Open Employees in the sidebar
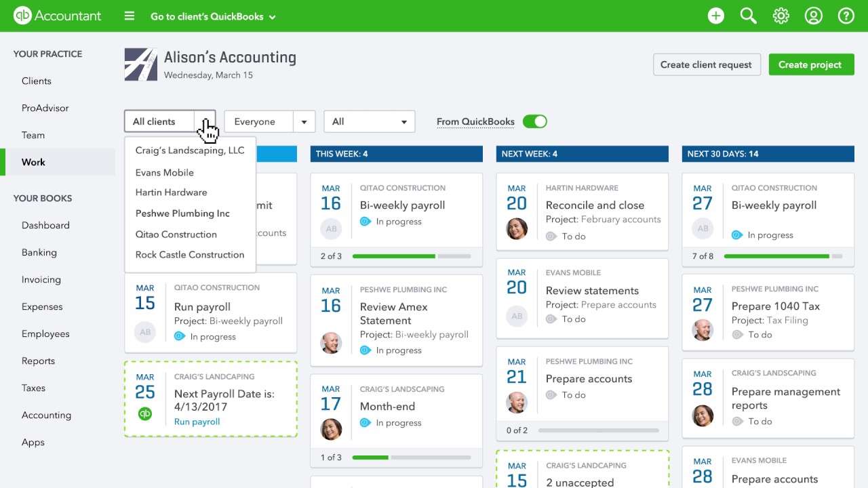 point(45,333)
